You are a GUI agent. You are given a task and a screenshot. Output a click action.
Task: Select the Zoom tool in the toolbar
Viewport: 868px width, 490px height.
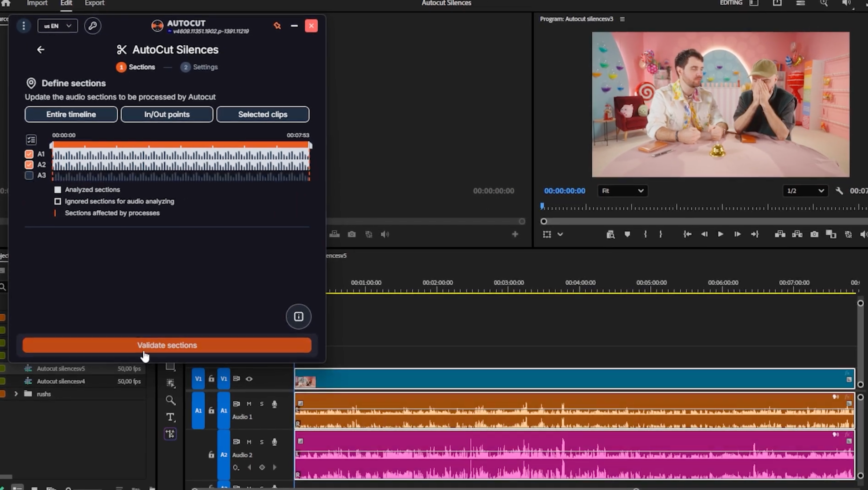[x=171, y=400]
